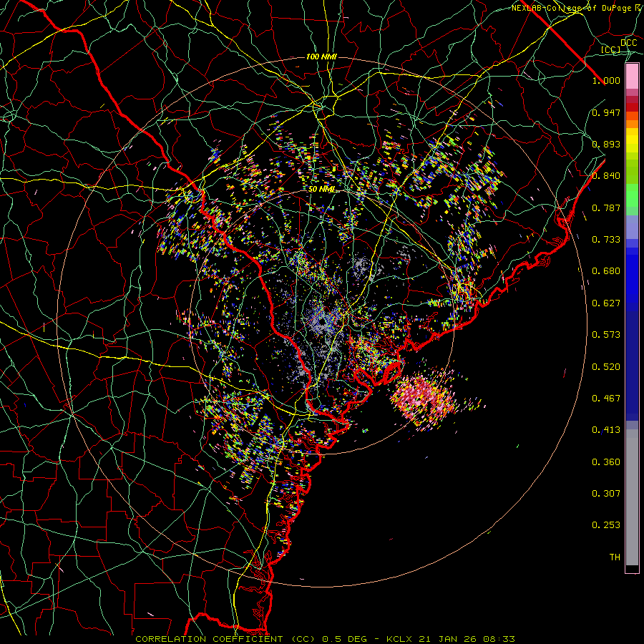Click the gray clutter at radar center
644x644 pixels.
click(323, 321)
